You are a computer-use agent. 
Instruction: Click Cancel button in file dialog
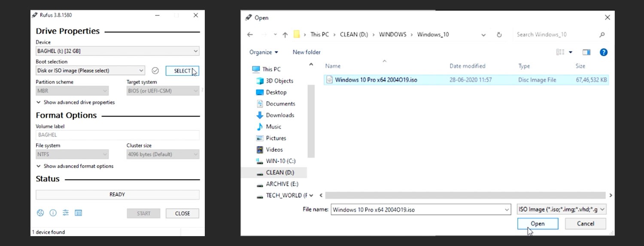pyautogui.click(x=586, y=224)
